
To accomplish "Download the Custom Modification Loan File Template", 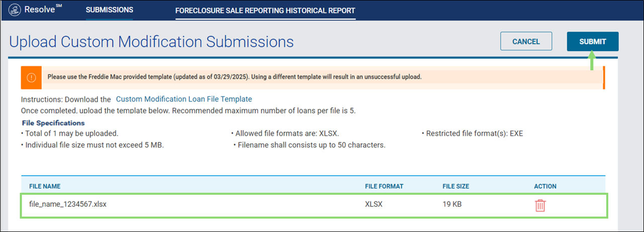I will [184, 99].
